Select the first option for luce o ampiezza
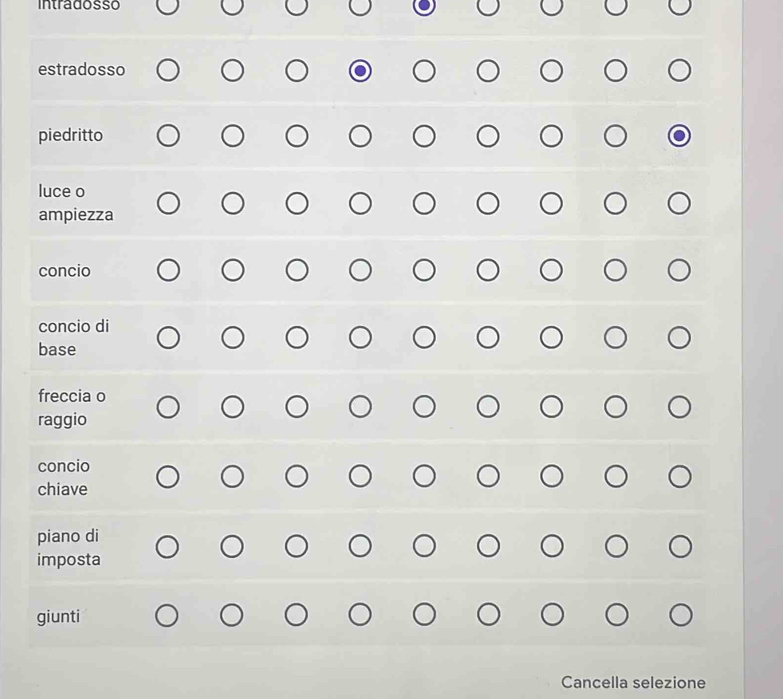The height and width of the screenshot is (699, 783). coord(168,203)
